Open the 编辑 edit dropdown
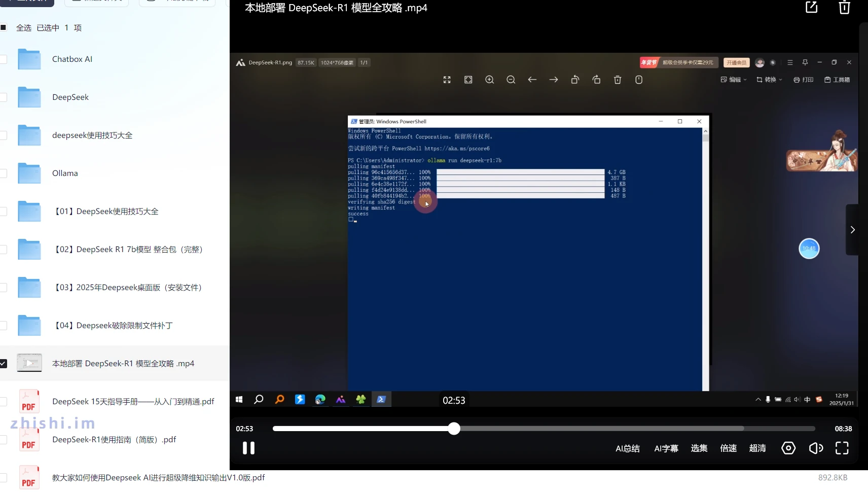The height and width of the screenshot is (494, 868). (x=734, y=80)
